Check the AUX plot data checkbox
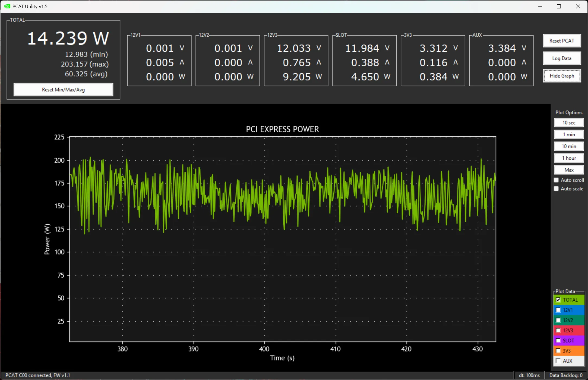 tap(558, 361)
